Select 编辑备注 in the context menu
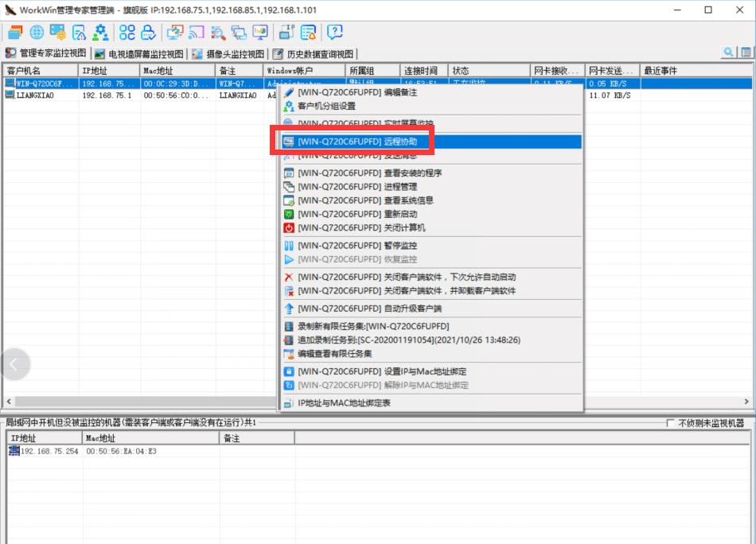The height and width of the screenshot is (544, 756). point(431,92)
